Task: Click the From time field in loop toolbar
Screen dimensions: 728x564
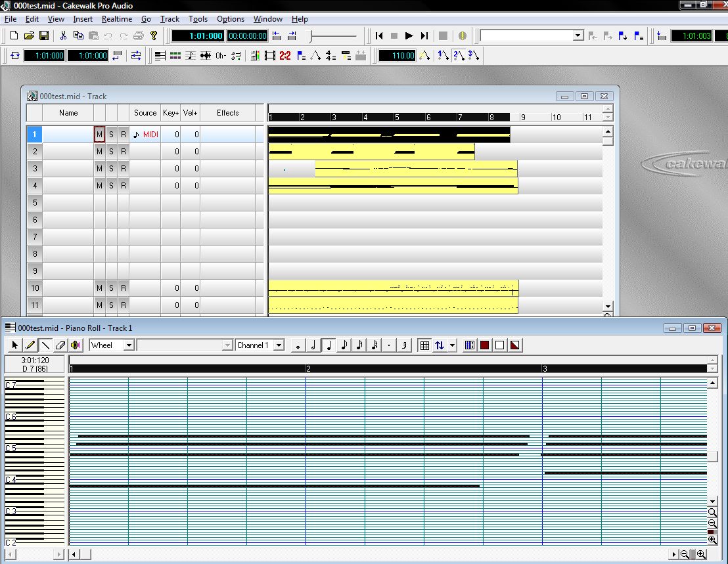Action: point(44,56)
